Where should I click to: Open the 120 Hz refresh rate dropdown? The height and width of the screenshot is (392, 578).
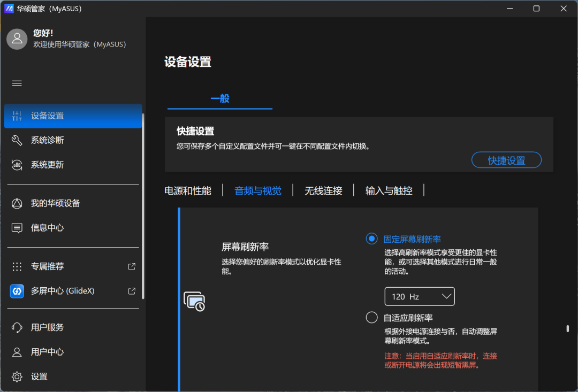point(420,297)
